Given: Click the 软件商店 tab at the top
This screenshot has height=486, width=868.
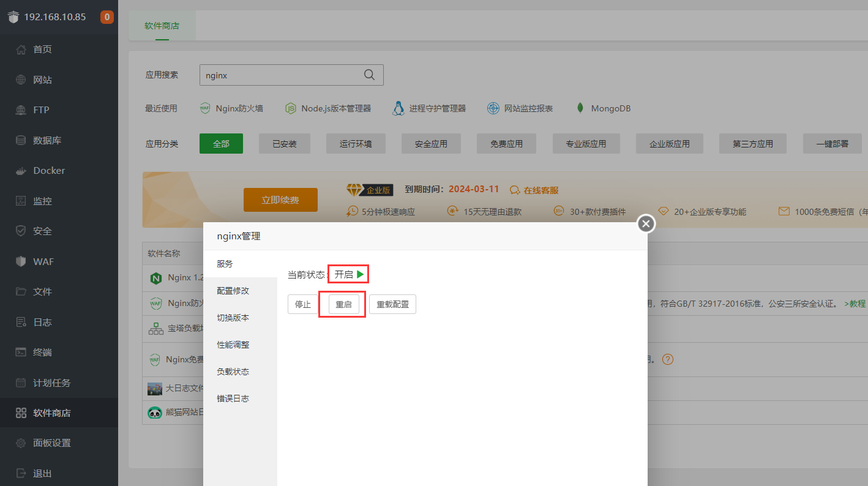Looking at the screenshot, I should point(162,26).
